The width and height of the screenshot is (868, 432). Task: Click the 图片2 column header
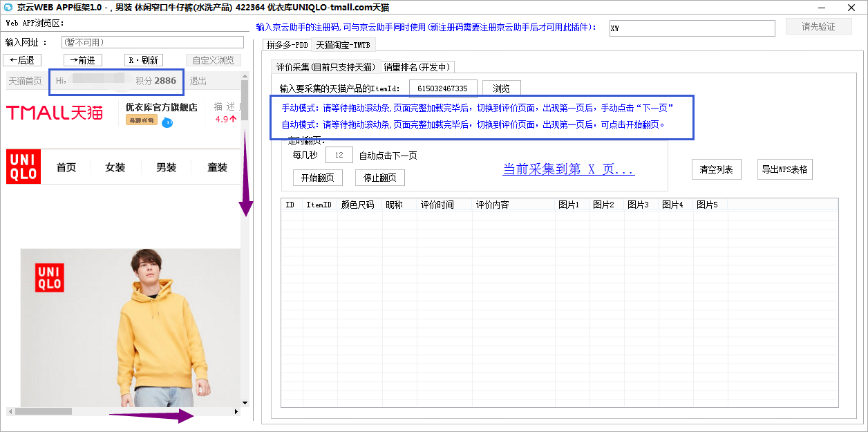[x=607, y=205]
